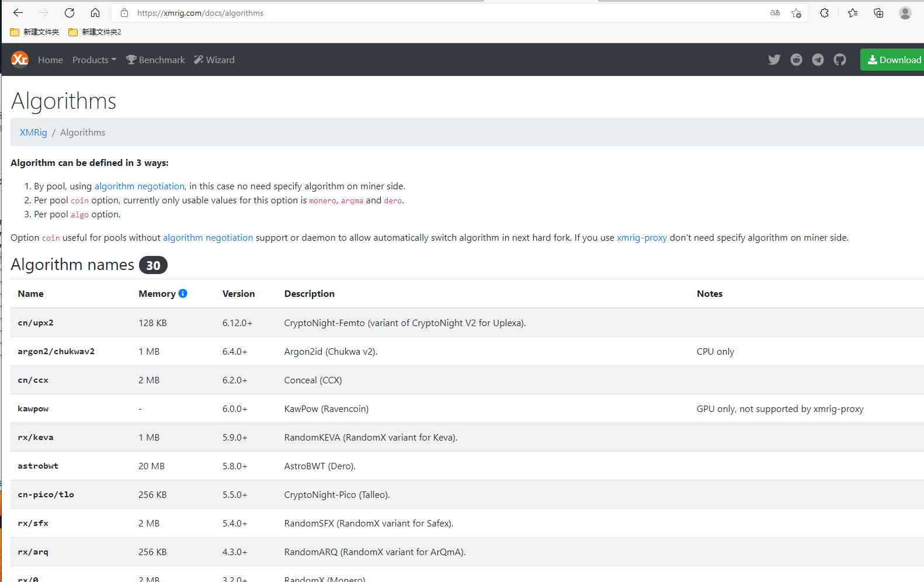Click version 4.3.0+ cell
This screenshot has width=924, height=582.
tap(235, 552)
